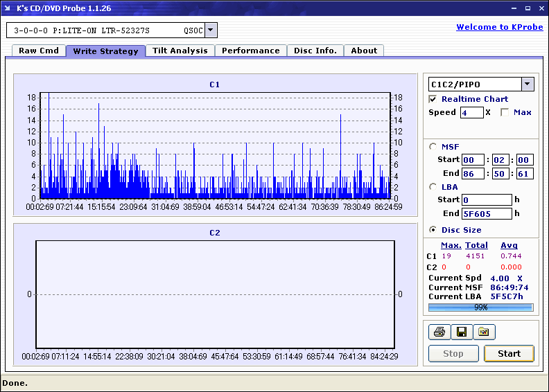Enable the Max speed checkbox
Viewport: 549px width, 392px height.
[x=505, y=112]
